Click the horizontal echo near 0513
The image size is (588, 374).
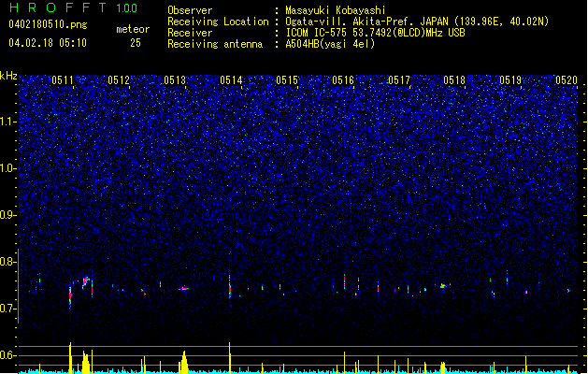(x=184, y=289)
